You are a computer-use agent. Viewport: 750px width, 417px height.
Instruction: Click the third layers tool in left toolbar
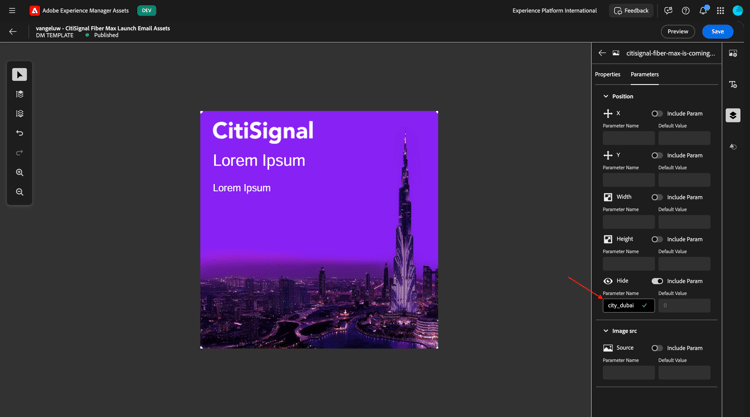(20, 114)
